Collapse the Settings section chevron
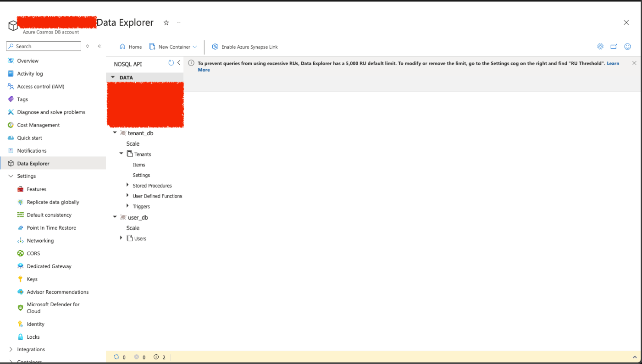The width and height of the screenshot is (642, 364). click(11, 176)
